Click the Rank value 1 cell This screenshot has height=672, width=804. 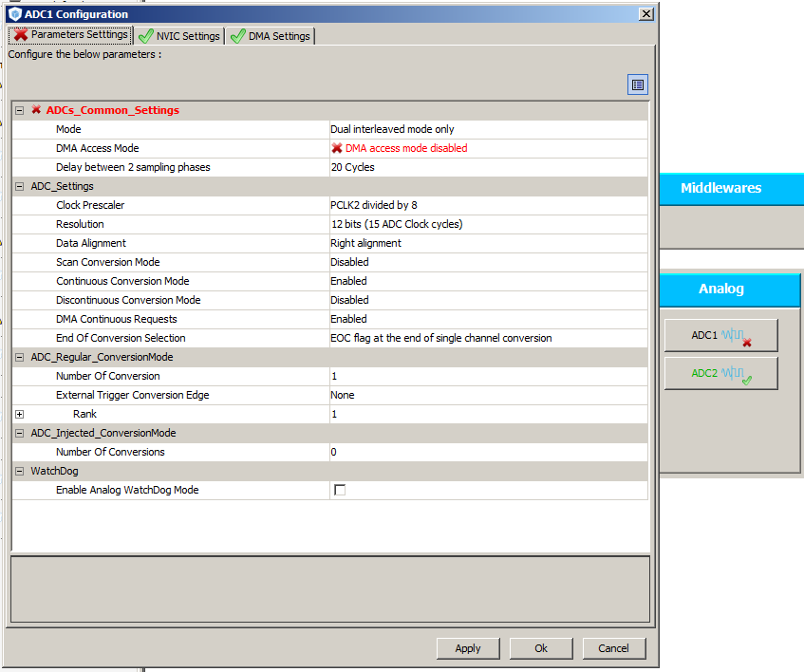[489, 414]
